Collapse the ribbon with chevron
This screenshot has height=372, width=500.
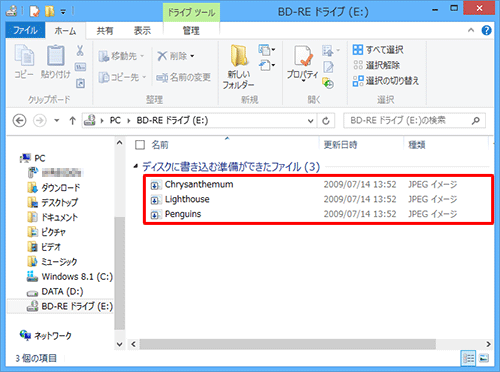click(471, 30)
